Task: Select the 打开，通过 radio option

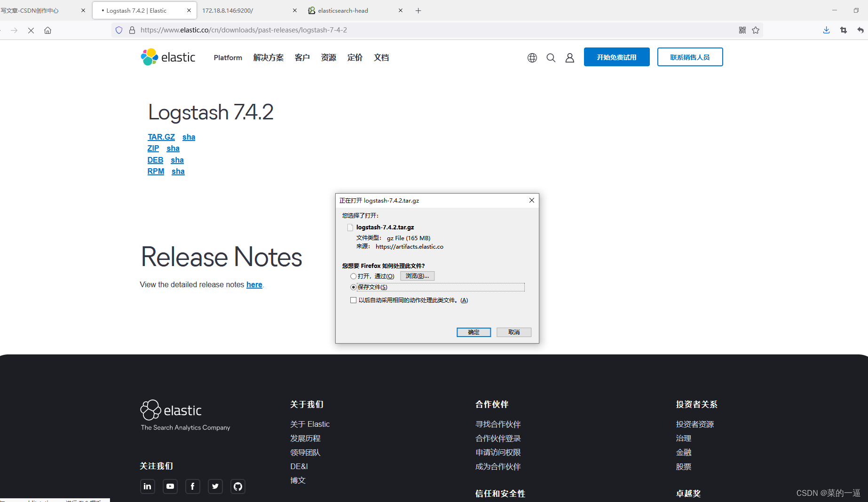Action: coord(353,276)
